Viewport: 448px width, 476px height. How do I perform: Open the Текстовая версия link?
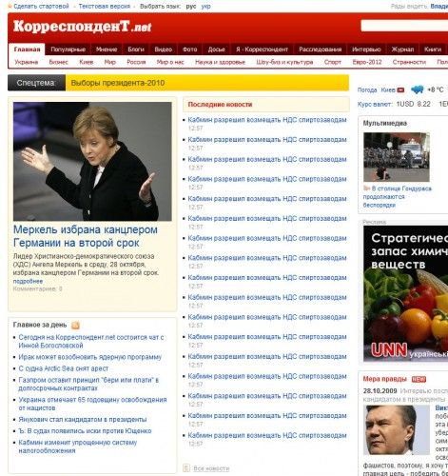coord(105,7)
